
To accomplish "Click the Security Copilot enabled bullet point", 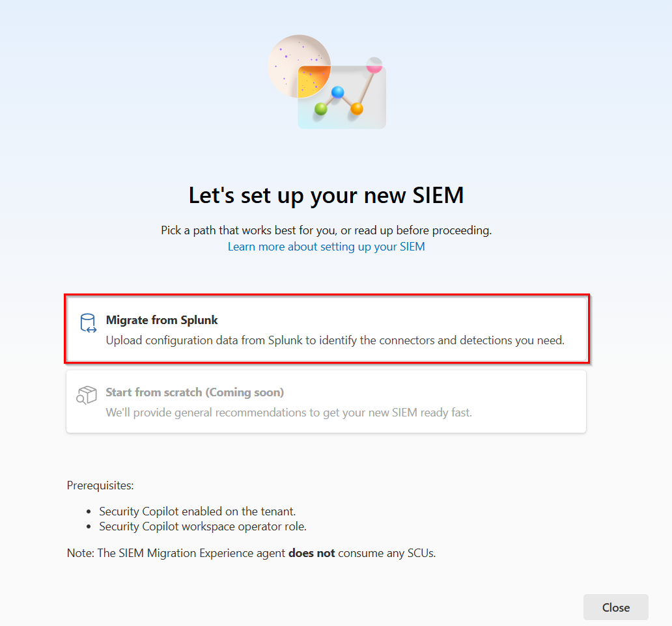I will click(197, 511).
